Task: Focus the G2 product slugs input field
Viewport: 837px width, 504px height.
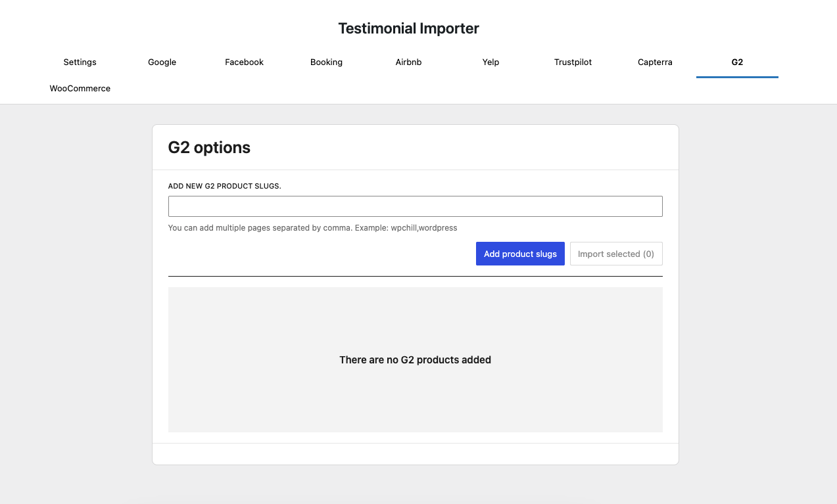Action: [x=416, y=206]
